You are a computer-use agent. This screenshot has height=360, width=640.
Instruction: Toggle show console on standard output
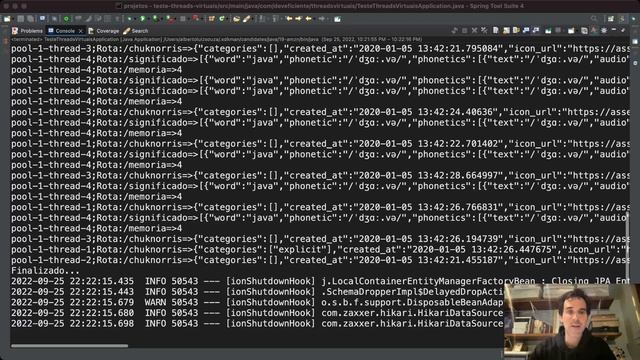[526, 30]
